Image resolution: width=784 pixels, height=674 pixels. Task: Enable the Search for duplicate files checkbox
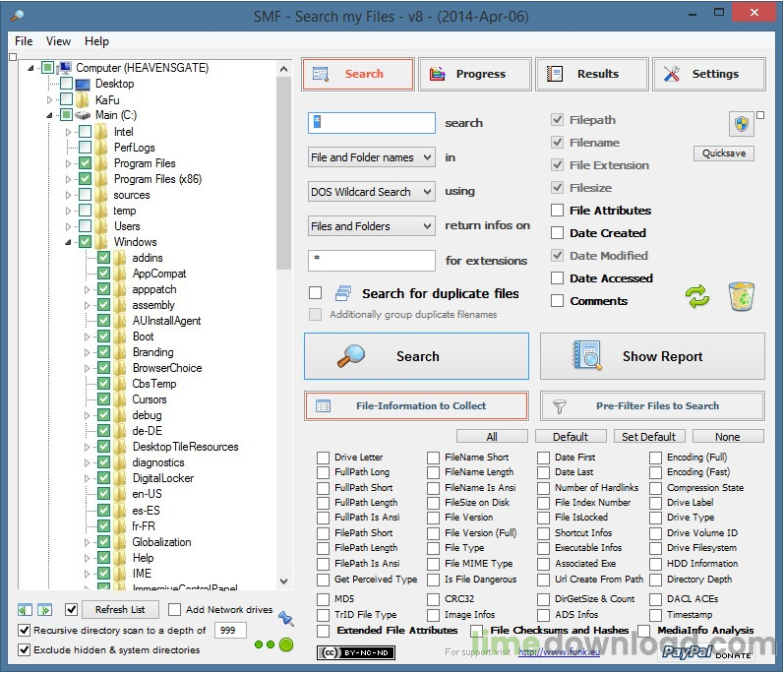(316, 293)
